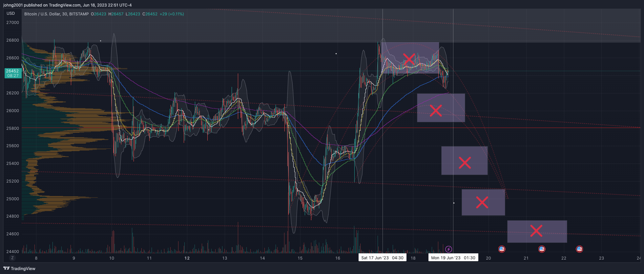Screen dimensions: 644x274
Task: Click the +29 (+0.11%) change value
Action: (172, 14)
